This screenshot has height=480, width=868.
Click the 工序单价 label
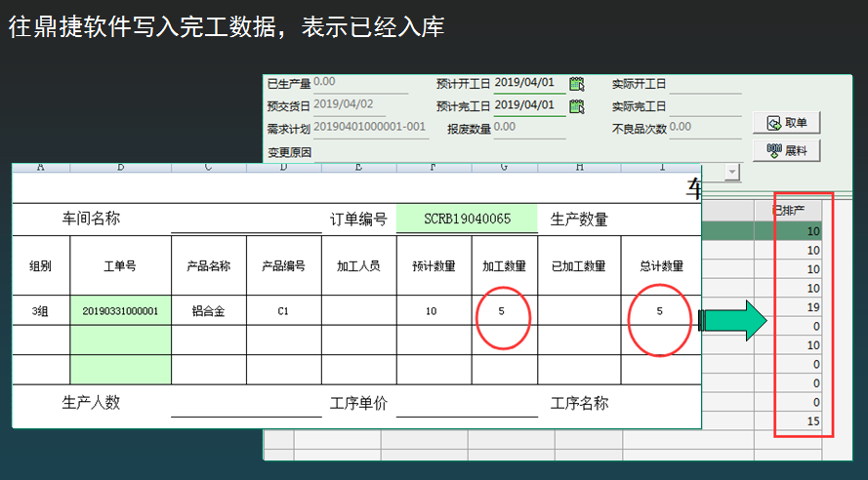358,403
